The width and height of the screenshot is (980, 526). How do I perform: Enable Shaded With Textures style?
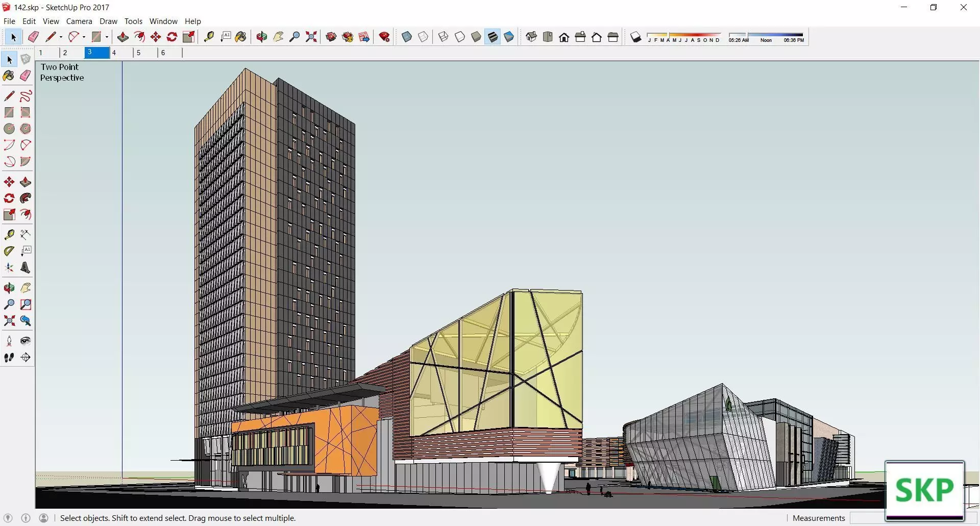(493, 37)
